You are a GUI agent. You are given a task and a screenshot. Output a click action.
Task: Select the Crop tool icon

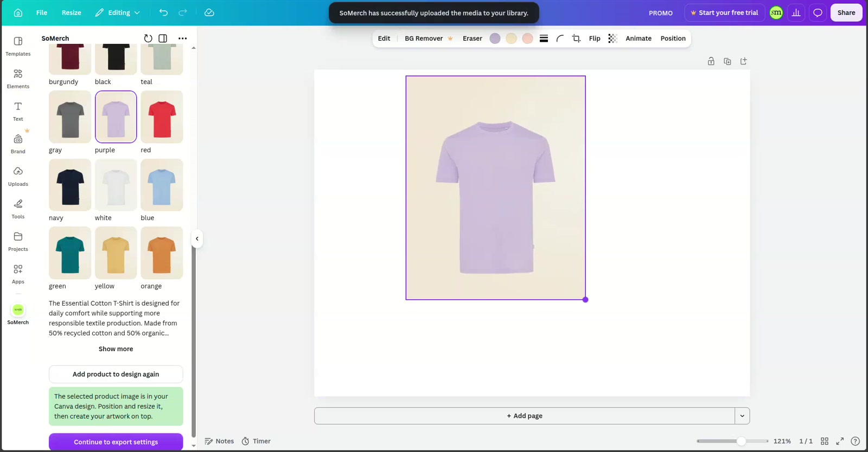coord(576,38)
